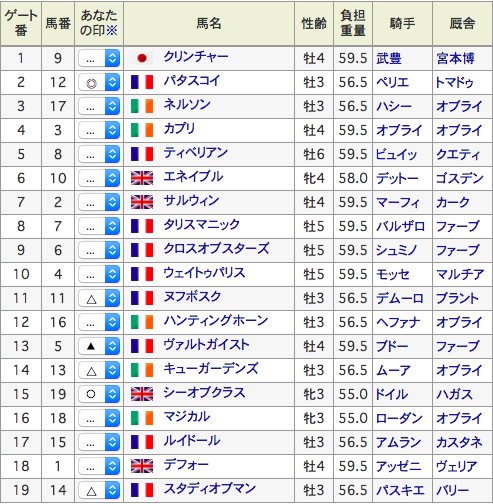This screenshot has height=504, width=493.
Task: Open mark dropdown for クロスオブスターズ
Action: coord(99,251)
